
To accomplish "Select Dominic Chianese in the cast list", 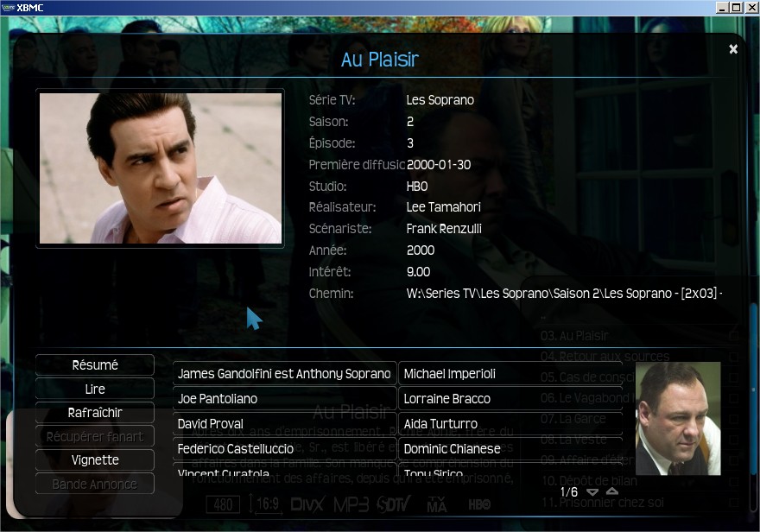I will pyautogui.click(x=510, y=449).
